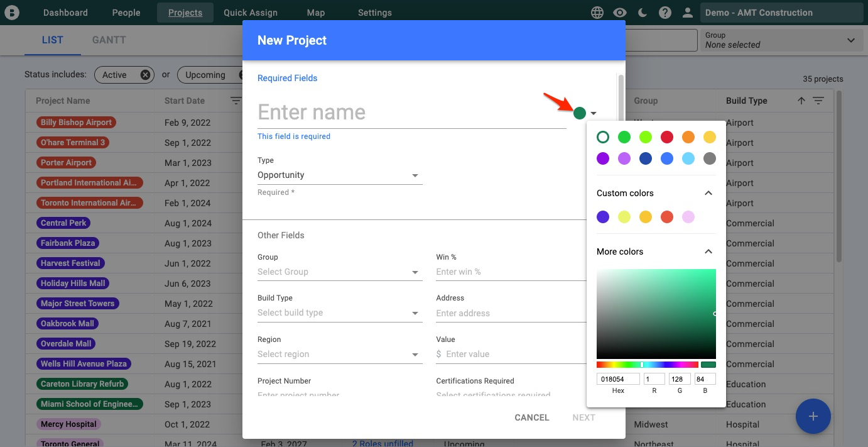Select the red preset color
The width and height of the screenshot is (868, 447).
pyautogui.click(x=667, y=137)
